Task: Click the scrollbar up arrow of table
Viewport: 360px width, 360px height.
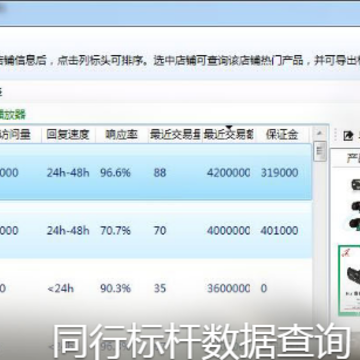Action: click(320, 134)
